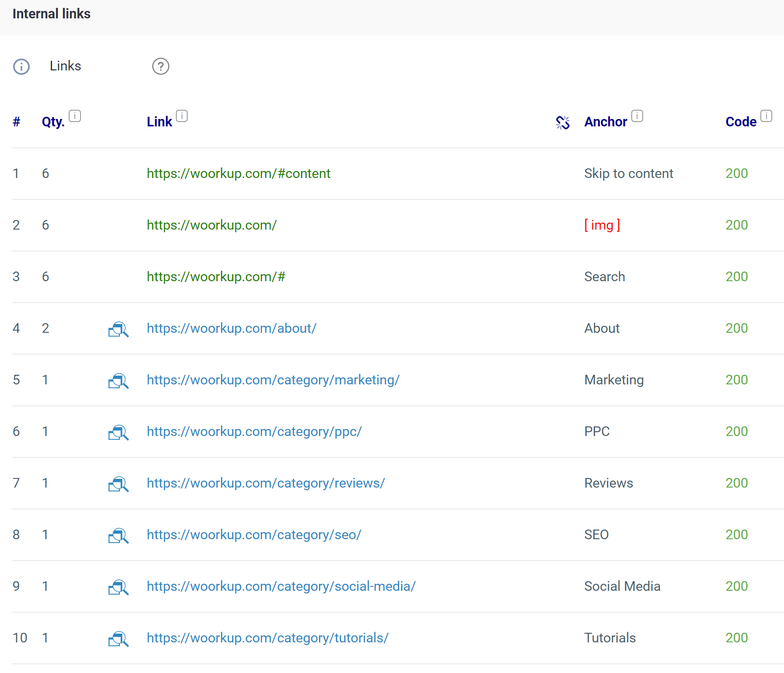Open the category/marketing/ link
Screen dimensions: 784x673
(x=273, y=380)
